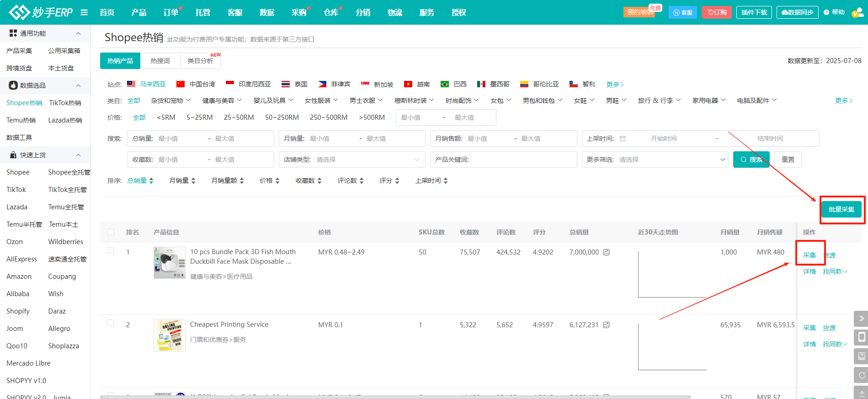
Task: Select the Vietnam flag icon
Action: pyautogui.click(x=408, y=84)
